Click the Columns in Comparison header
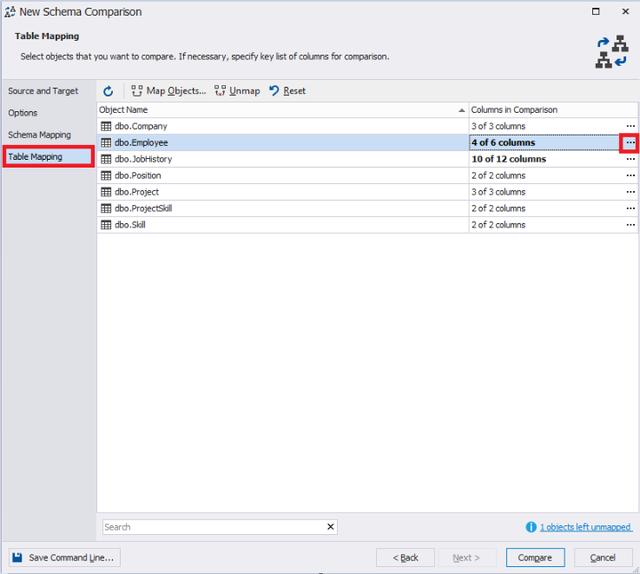 coord(553,110)
